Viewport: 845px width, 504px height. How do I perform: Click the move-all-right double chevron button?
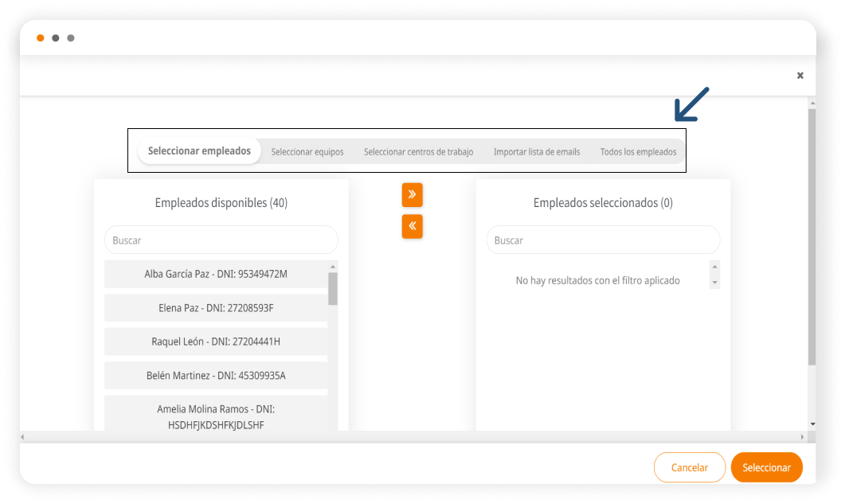click(x=412, y=194)
